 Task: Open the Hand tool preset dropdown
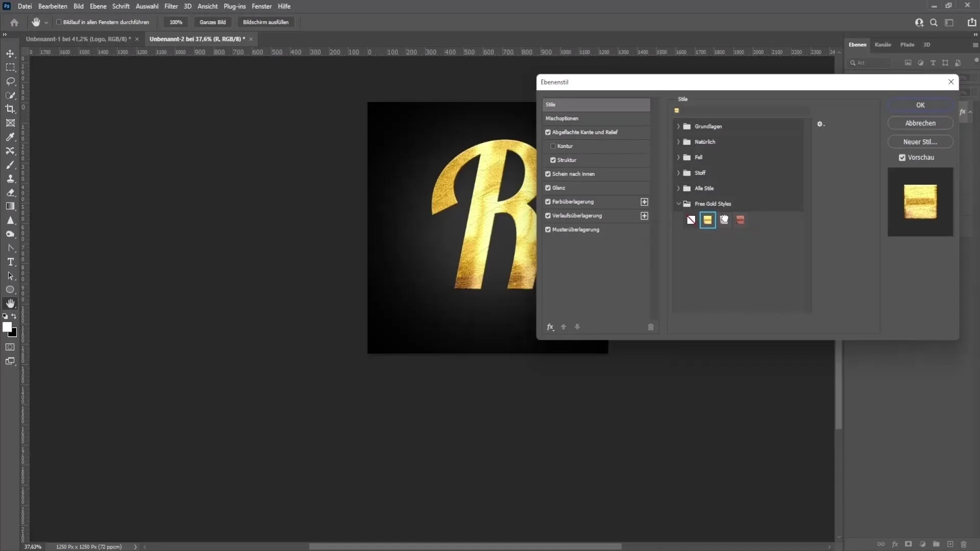(46, 22)
